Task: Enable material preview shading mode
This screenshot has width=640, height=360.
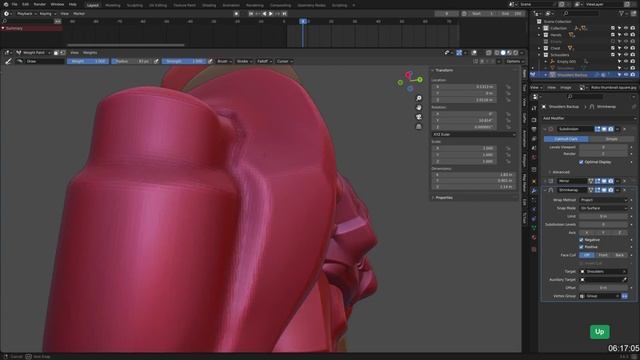Action: tap(509, 53)
